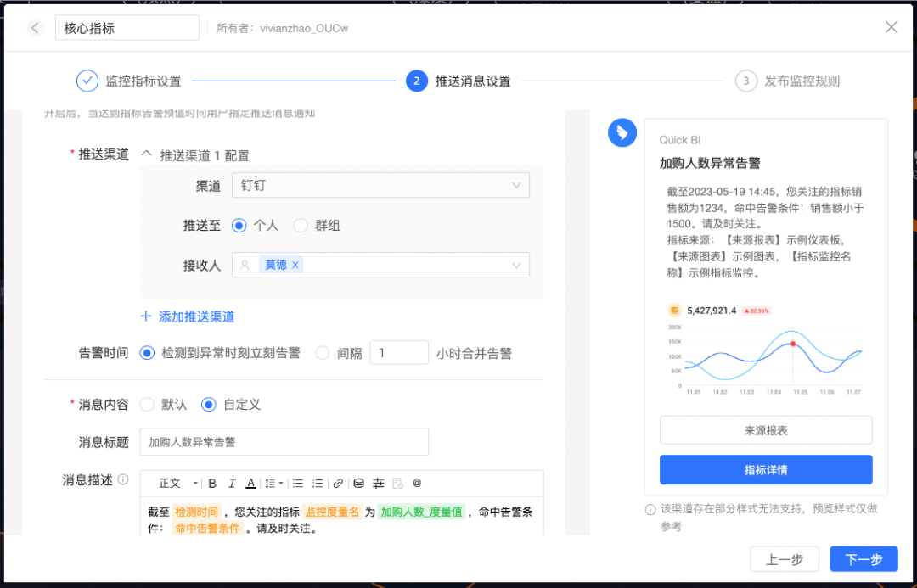Image resolution: width=917 pixels, height=588 pixels.
Task: Open the 渠道 channel dropdown showing 钉钉
Action: pos(380,185)
